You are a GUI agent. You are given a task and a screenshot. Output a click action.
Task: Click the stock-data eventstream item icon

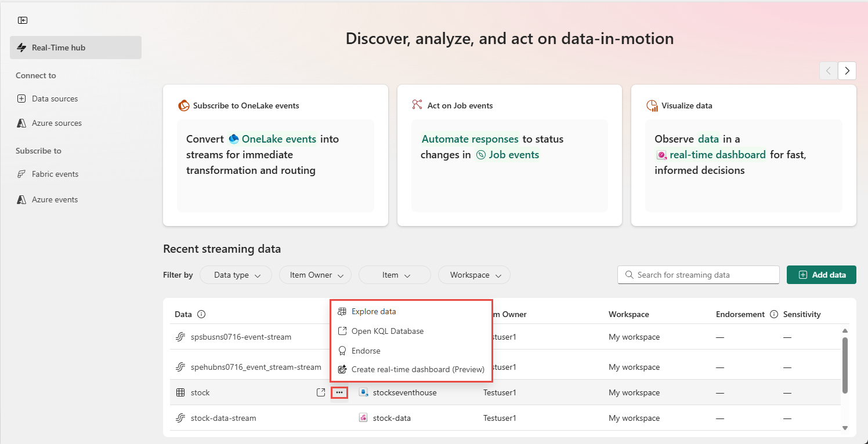tap(363, 418)
